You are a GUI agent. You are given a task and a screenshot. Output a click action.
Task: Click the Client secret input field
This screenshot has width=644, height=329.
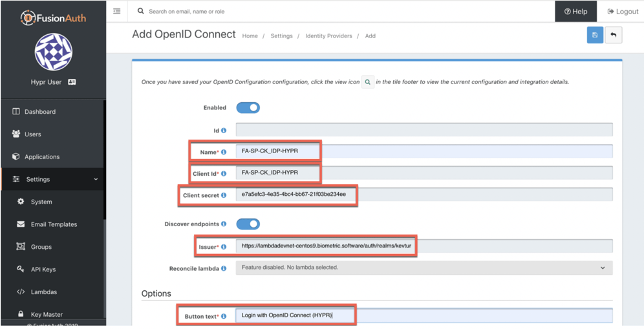[424, 195]
